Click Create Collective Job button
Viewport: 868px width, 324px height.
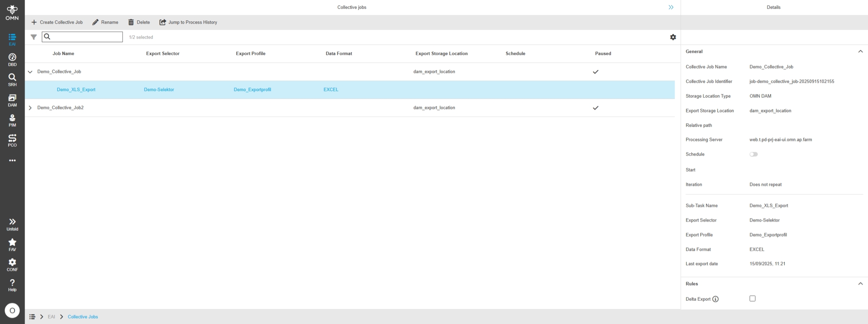pyautogui.click(x=57, y=22)
